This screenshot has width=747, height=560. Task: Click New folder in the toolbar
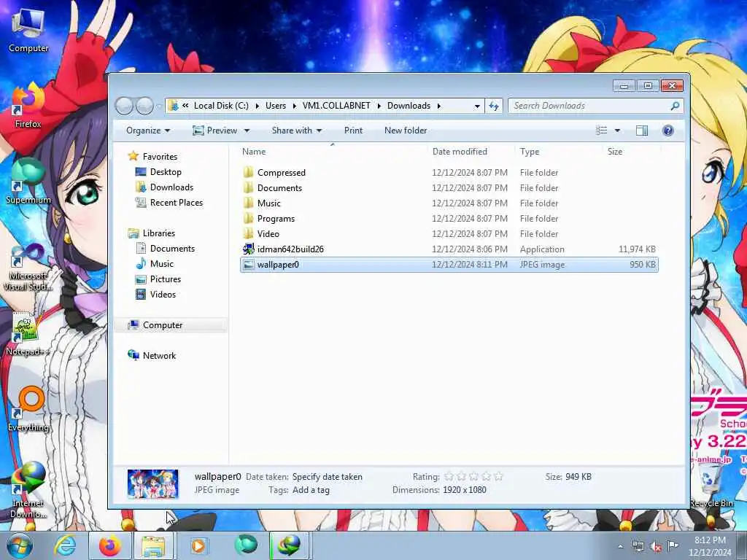[x=406, y=131]
